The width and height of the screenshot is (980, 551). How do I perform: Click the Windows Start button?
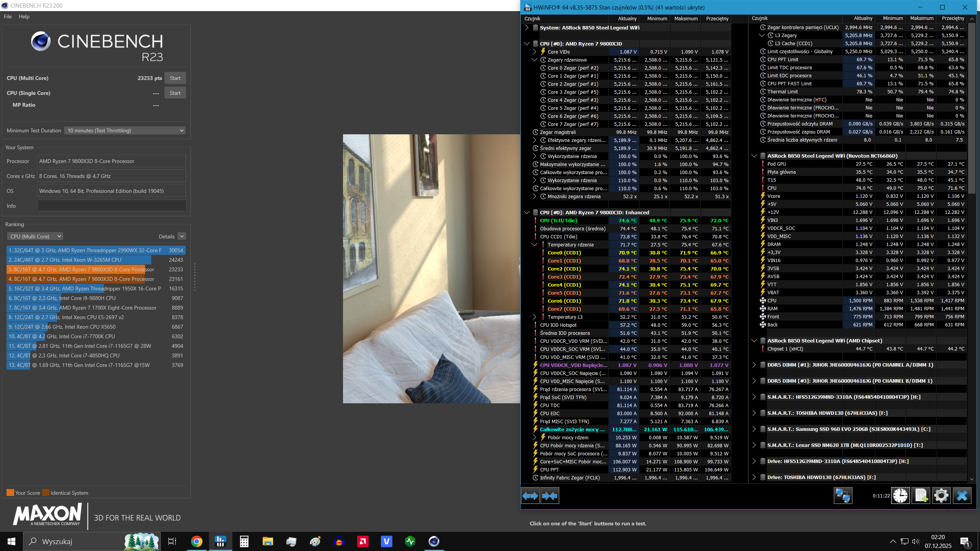coord(11,541)
